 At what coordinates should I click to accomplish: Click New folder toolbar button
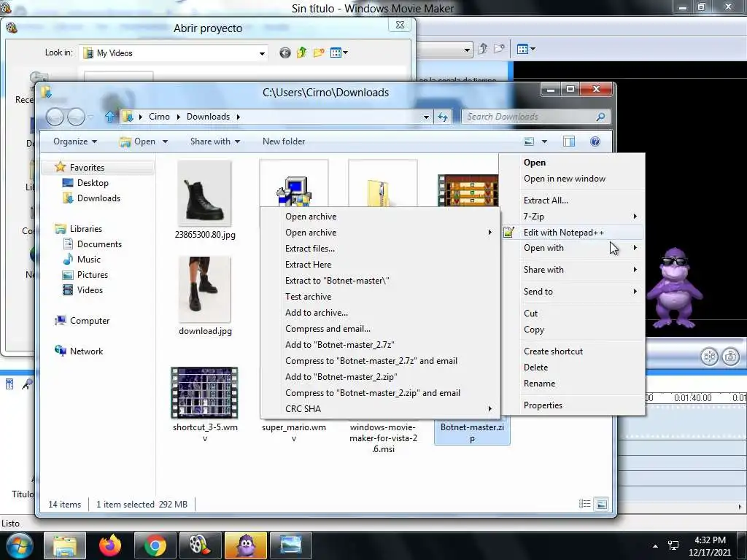coord(284,141)
